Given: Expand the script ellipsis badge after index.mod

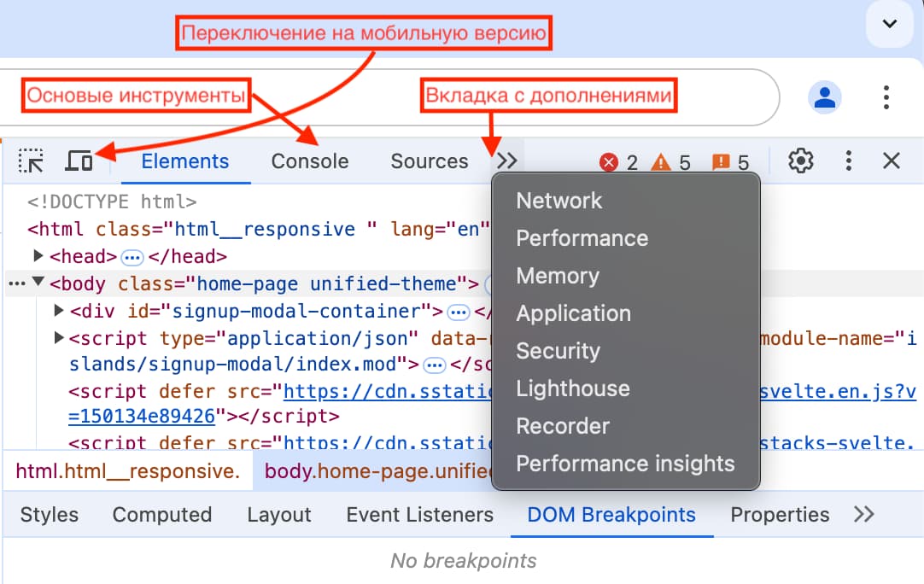Looking at the screenshot, I should (x=435, y=365).
